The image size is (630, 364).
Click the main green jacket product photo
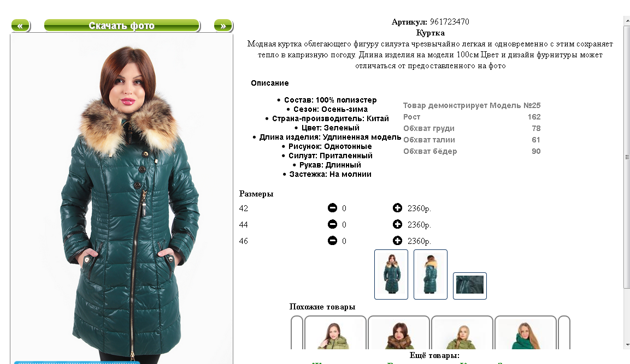pyautogui.click(x=122, y=199)
